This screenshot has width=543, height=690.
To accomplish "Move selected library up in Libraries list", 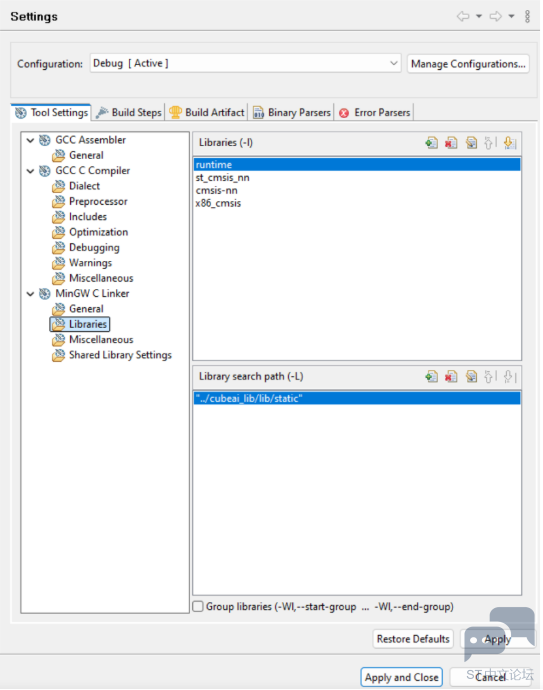I will (490, 143).
